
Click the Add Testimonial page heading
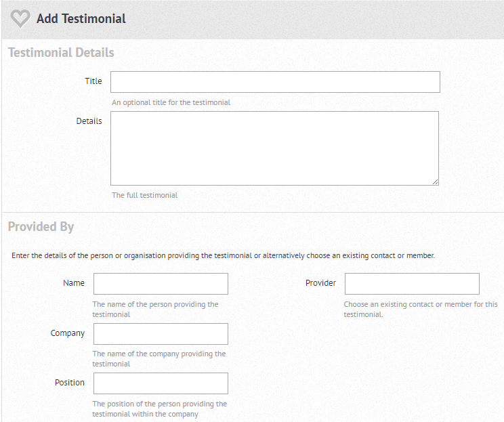[x=81, y=19]
